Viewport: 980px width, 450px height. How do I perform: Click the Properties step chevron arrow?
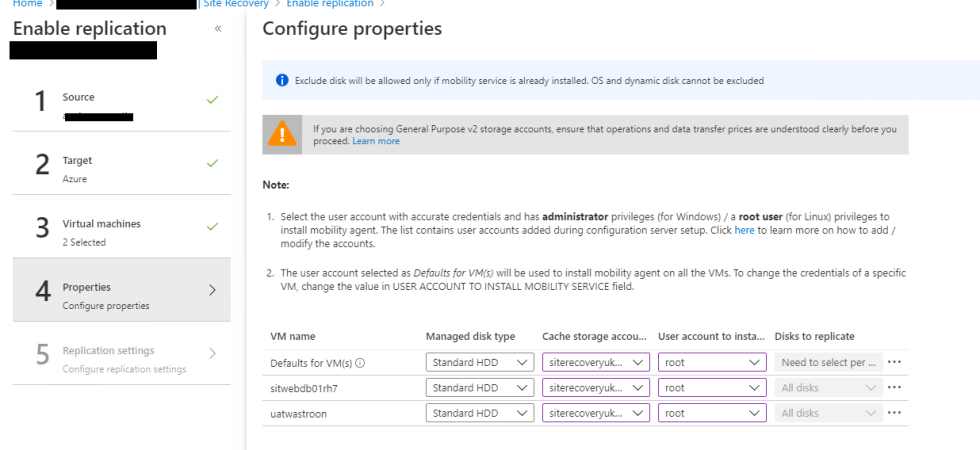click(x=212, y=290)
